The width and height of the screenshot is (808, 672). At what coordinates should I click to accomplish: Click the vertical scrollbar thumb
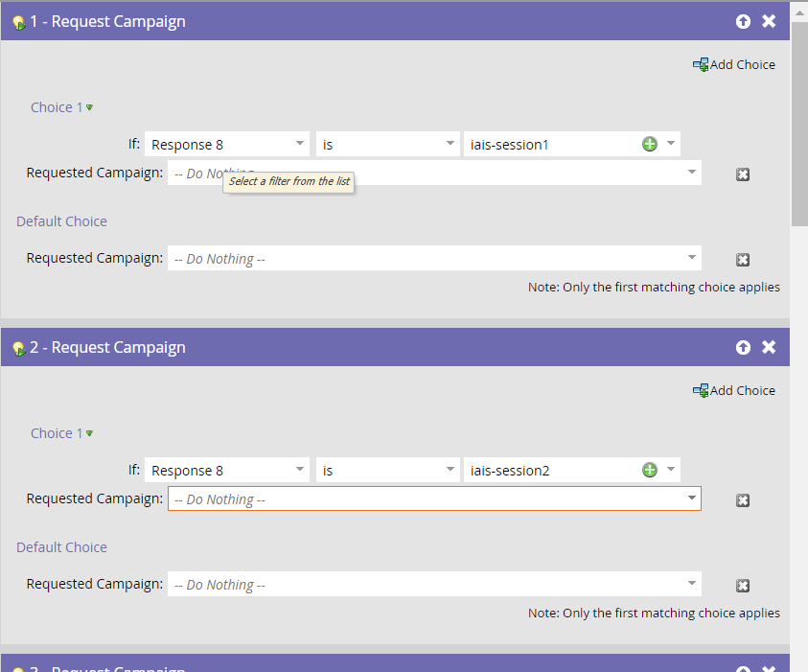799,124
